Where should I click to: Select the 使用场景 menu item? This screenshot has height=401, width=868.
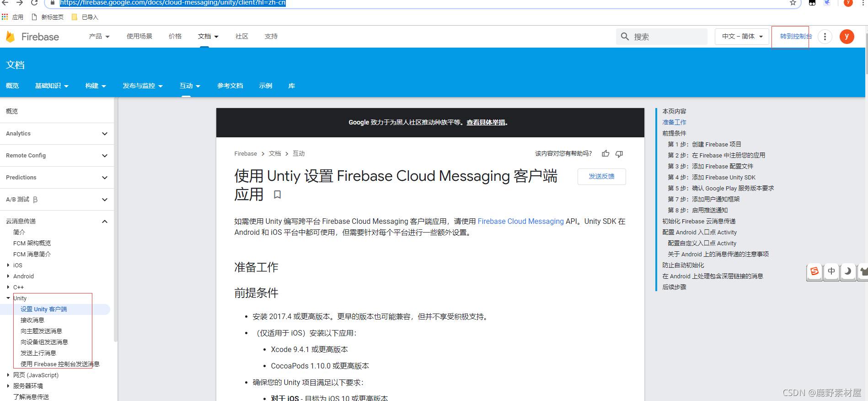point(139,36)
